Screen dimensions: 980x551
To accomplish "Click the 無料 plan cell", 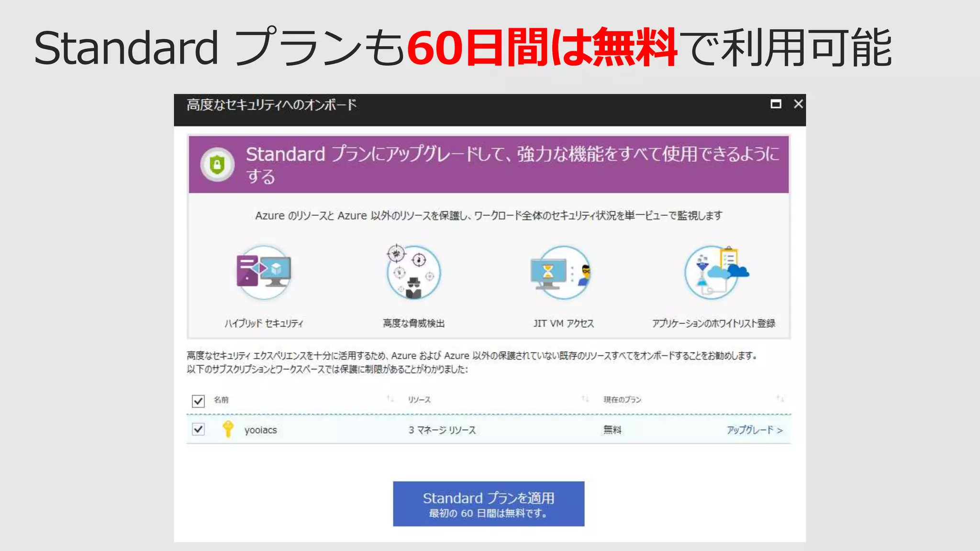I will [612, 430].
